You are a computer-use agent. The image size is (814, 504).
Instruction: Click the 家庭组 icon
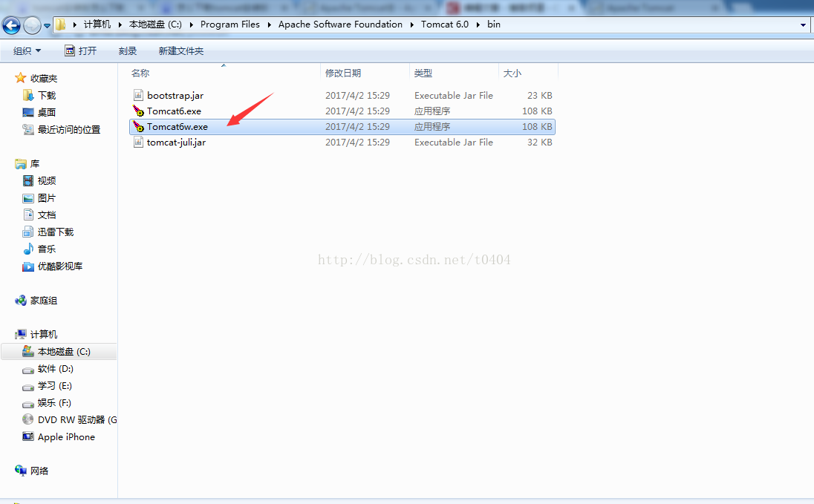(x=20, y=301)
